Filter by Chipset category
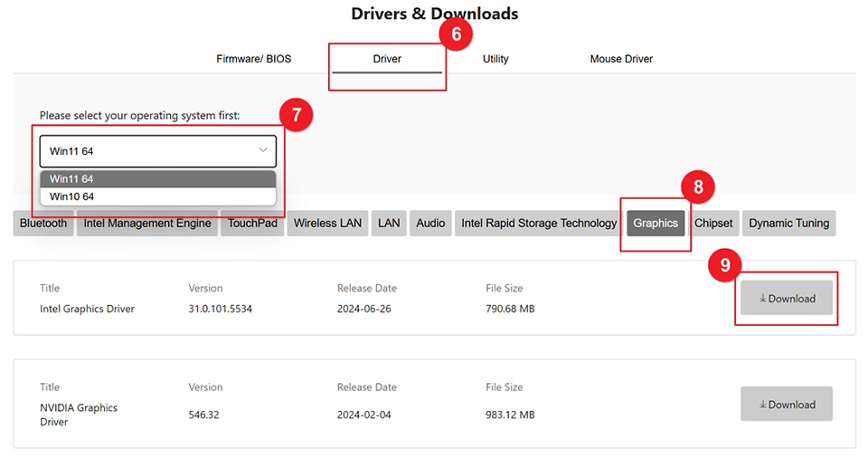Screen dimensions: 868x458 pyautogui.click(x=713, y=224)
